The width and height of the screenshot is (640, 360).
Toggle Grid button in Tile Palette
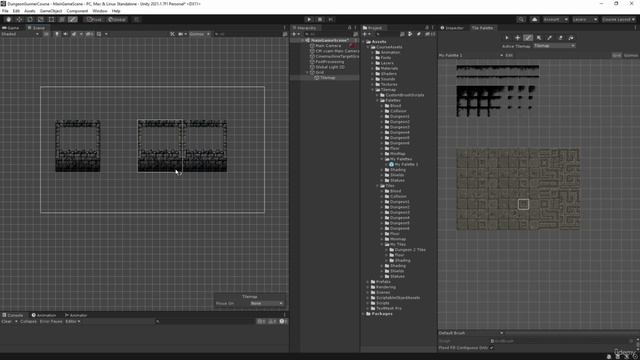tap(616, 55)
